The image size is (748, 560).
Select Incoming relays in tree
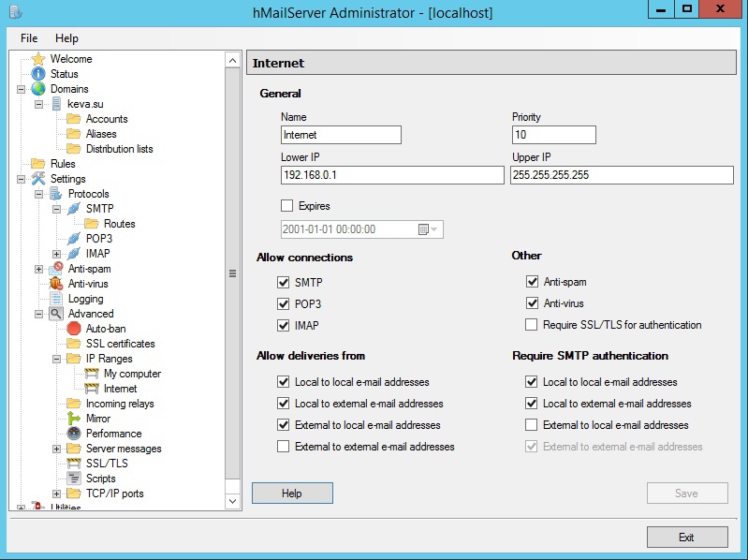(120, 404)
